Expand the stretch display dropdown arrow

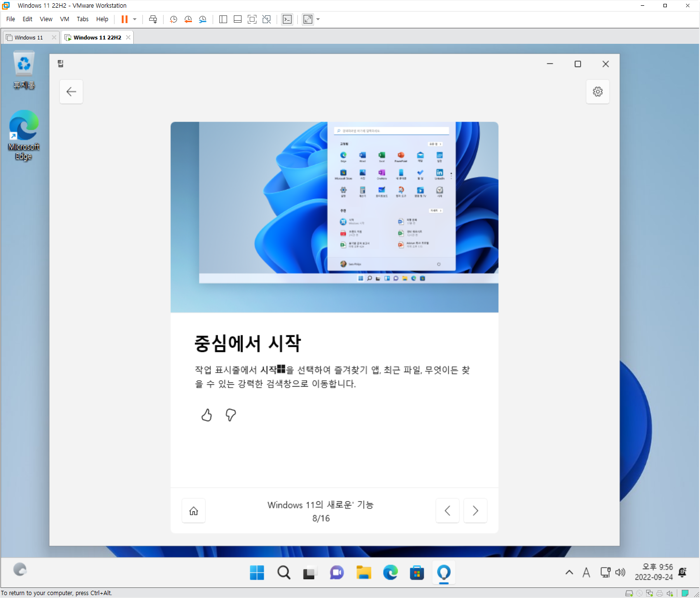click(318, 19)
